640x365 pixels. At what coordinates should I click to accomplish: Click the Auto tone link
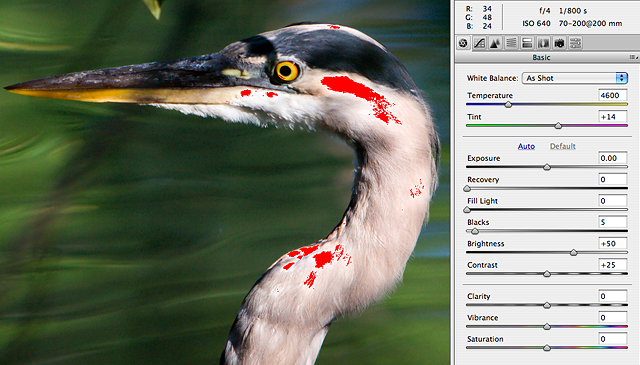(x=526, y=146)
